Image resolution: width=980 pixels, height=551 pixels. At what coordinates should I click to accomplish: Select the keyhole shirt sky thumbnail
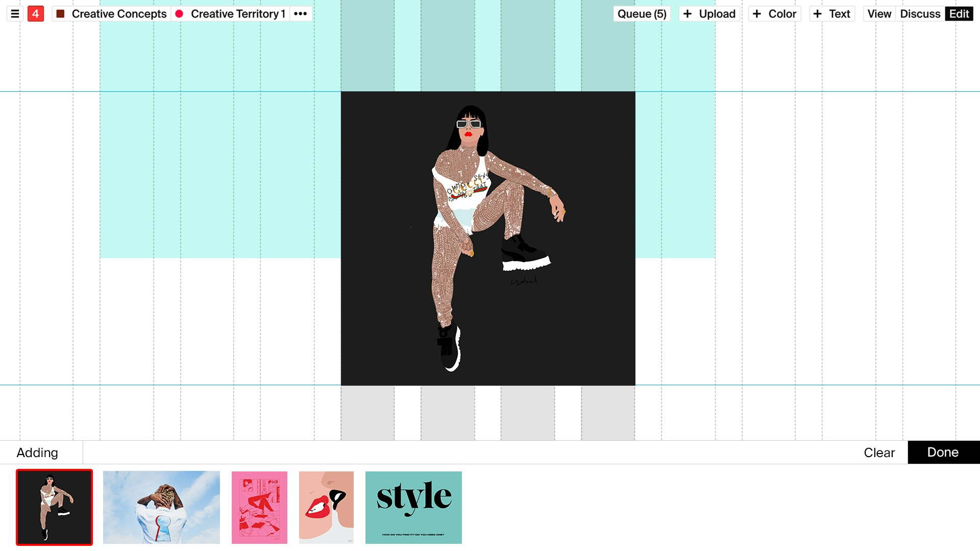(x=161, y=507)
